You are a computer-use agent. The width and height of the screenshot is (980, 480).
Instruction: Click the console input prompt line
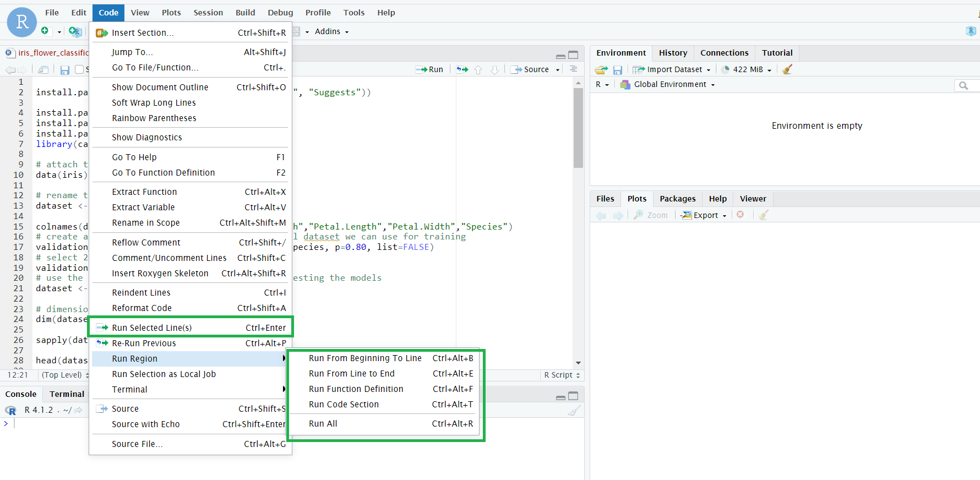[x=292, y=423]
